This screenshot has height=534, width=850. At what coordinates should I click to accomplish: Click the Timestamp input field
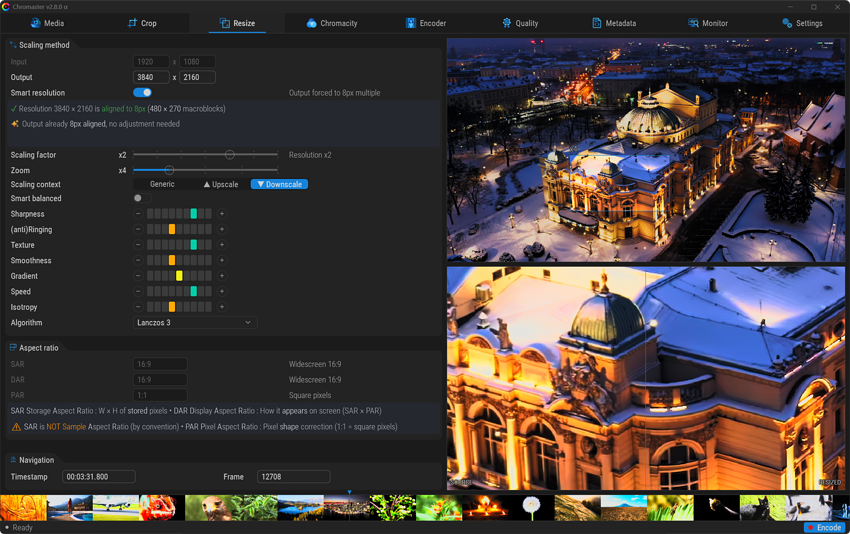click(x=99, y=477)
